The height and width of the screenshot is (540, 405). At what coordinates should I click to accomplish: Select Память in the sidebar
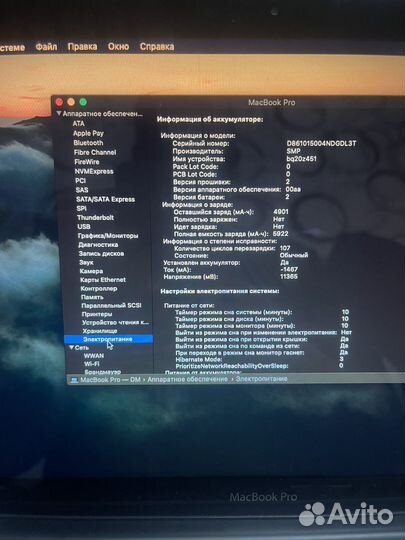[x=92, y=297]
